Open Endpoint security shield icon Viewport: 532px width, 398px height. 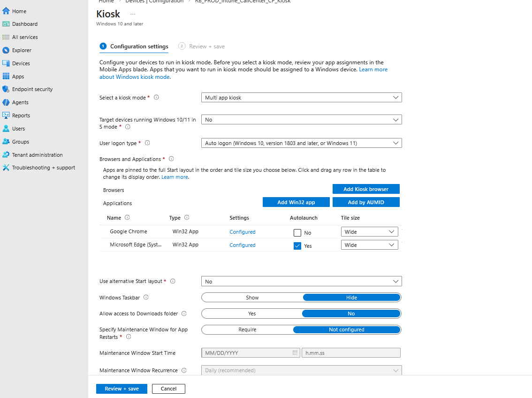[6, 89]
